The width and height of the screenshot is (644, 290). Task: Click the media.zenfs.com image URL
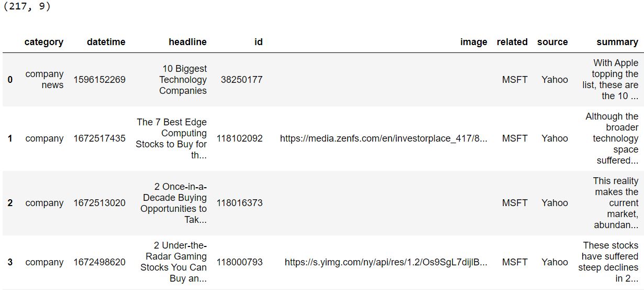pyautogui.click(x=384, y=138)
